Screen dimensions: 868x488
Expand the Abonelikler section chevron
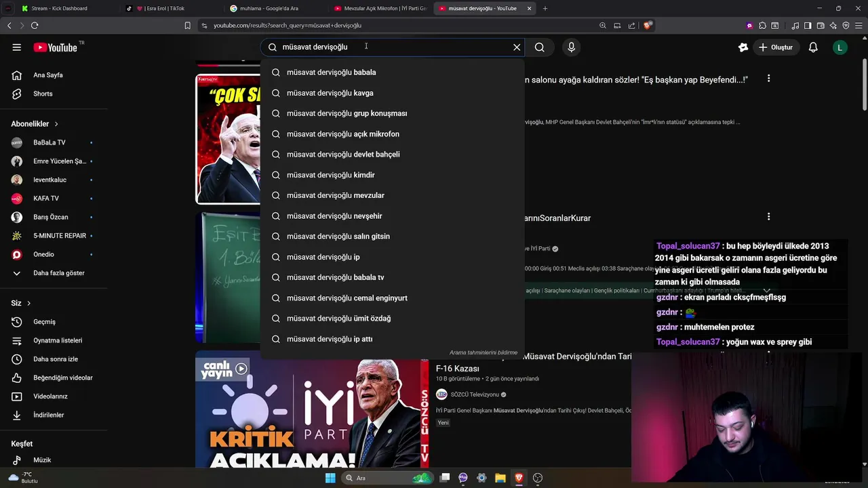pyautogui.click(x=56, y=124)
